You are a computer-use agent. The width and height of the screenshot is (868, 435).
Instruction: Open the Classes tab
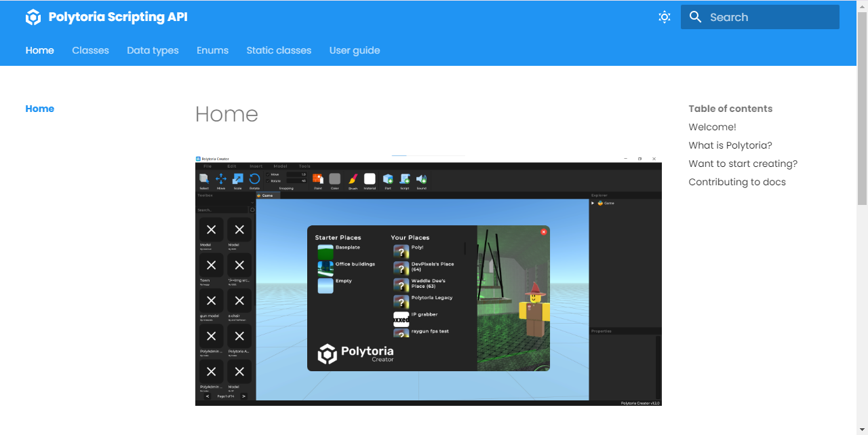(90, 50)
